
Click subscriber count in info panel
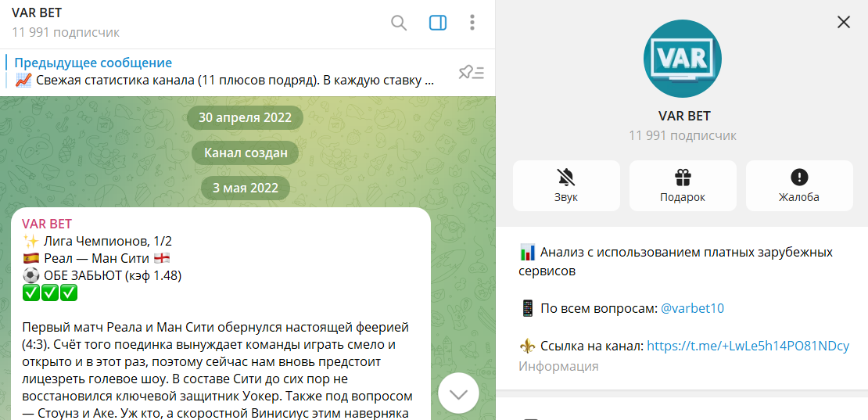(x=683, y=135)
